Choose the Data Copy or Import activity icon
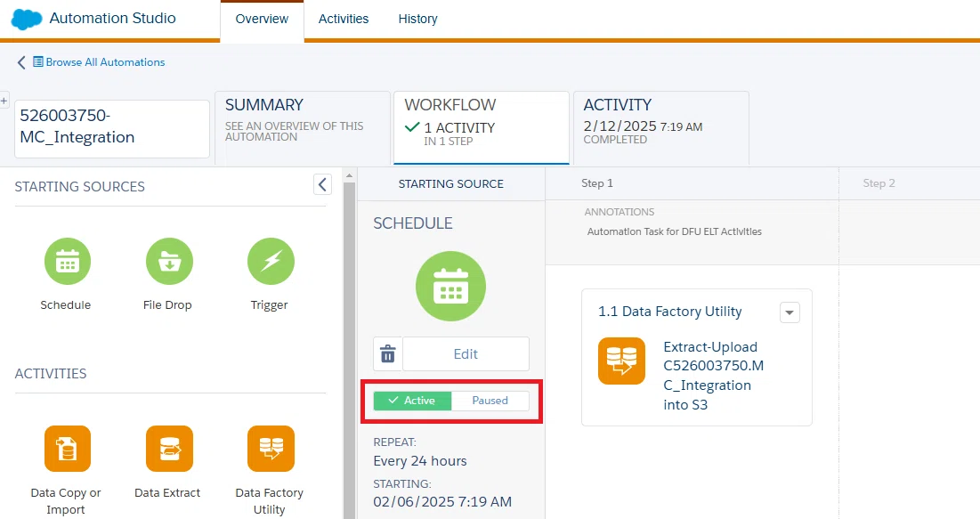 [68, 449]
